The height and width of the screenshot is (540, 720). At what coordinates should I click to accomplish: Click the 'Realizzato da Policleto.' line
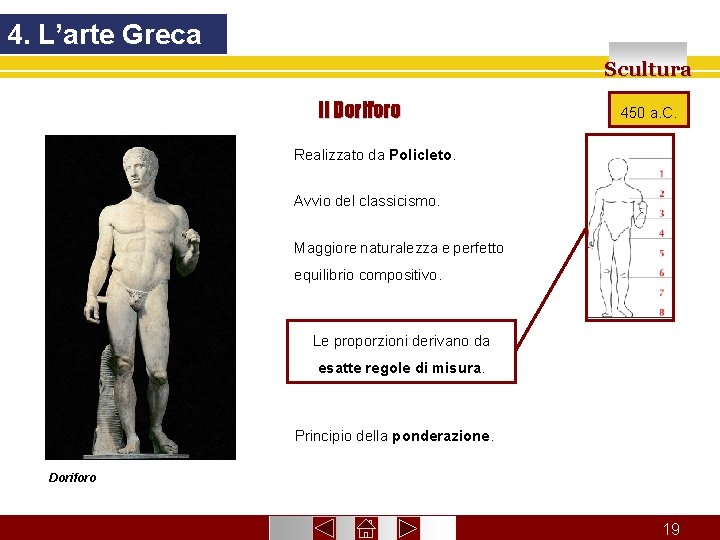click(x=375, y=155)
